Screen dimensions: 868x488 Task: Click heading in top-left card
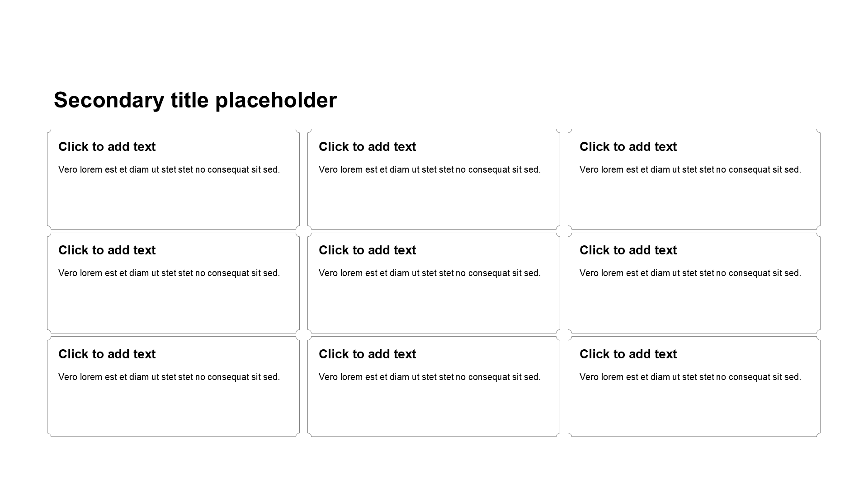coord(107,147)
